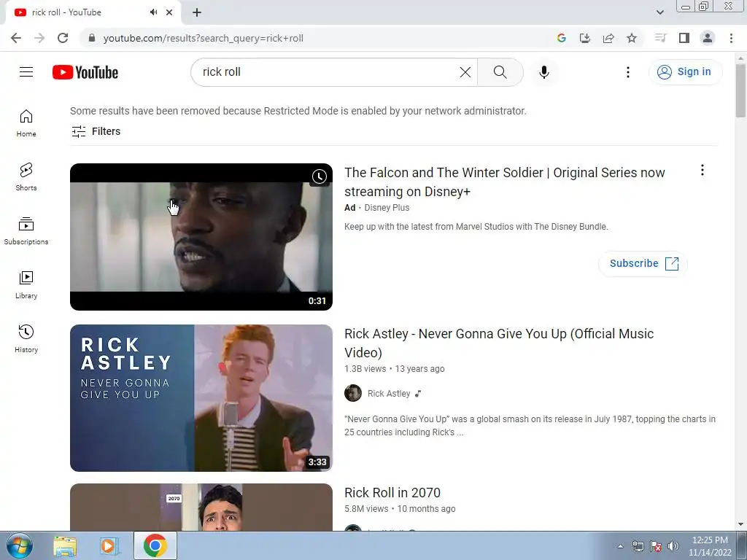Click the install app icon in address bar
This screenshot has width=747, height=560.
pos(584,38)
